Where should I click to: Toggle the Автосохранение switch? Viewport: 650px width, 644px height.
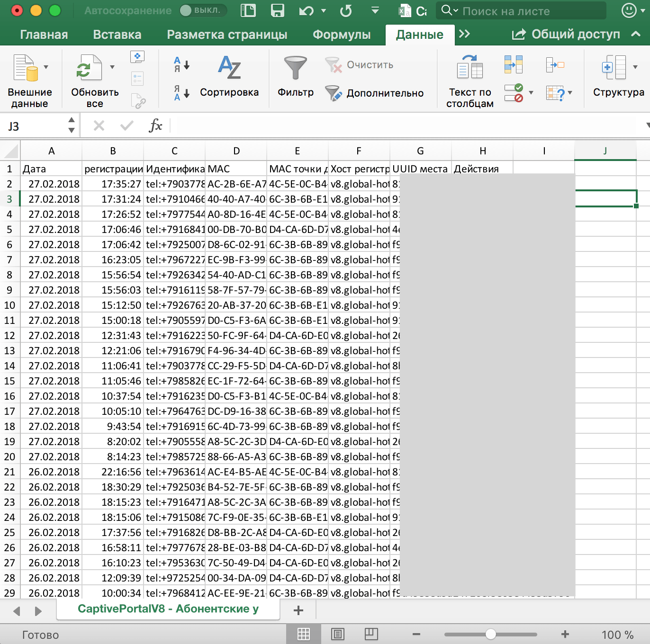click(203, 10)
